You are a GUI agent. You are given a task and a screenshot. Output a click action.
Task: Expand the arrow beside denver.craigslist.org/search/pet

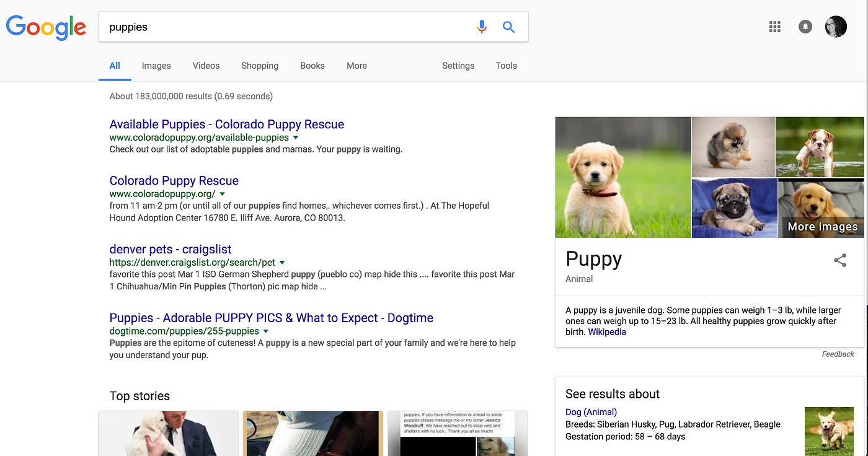282,263
